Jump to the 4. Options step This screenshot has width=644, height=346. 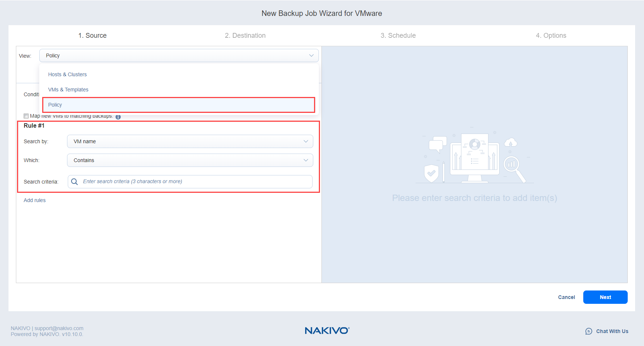[551, 36]
